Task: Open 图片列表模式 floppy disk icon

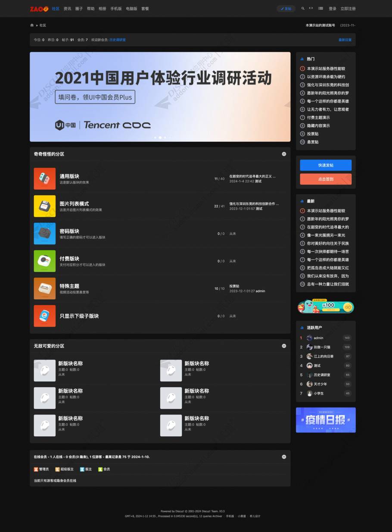Action: point(45,206)
